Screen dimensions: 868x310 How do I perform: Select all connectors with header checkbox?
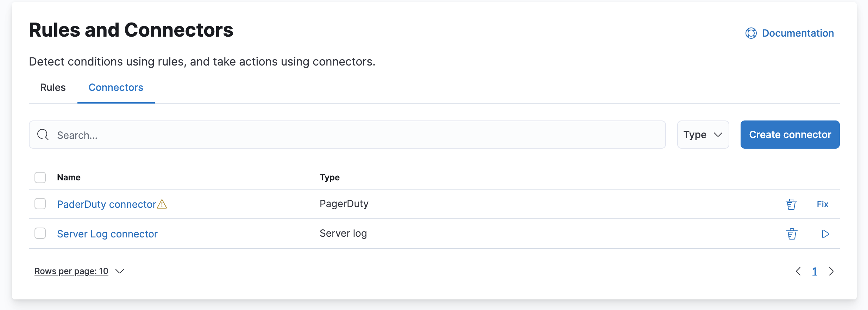click(40, 178)
